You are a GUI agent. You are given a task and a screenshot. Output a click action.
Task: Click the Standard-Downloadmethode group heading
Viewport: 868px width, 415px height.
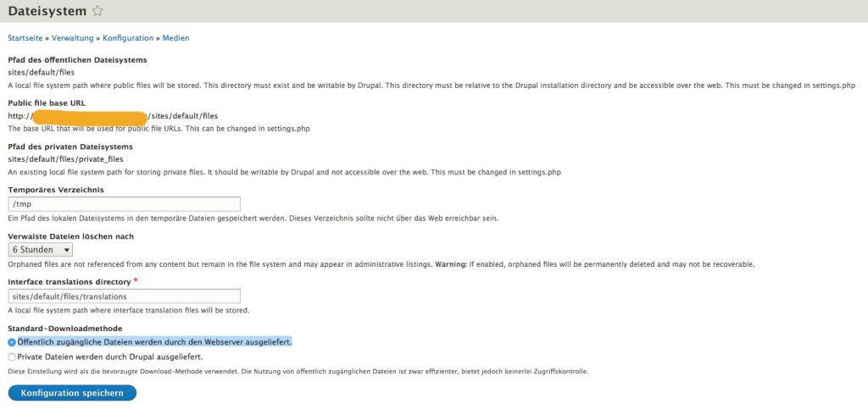coord(65,328)
